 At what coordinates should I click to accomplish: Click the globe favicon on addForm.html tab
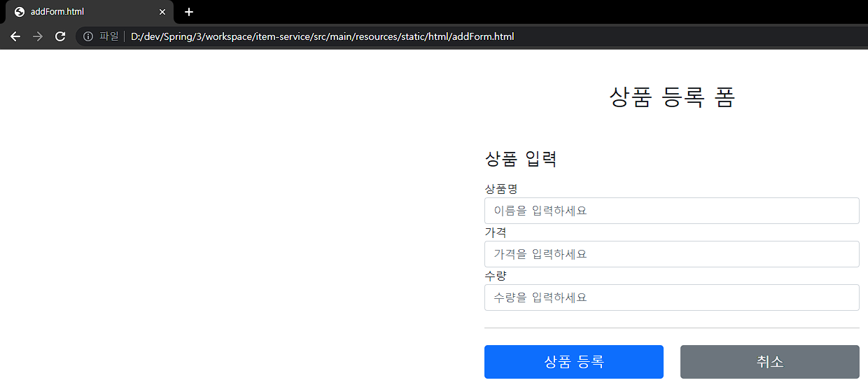tap(20, 12)
